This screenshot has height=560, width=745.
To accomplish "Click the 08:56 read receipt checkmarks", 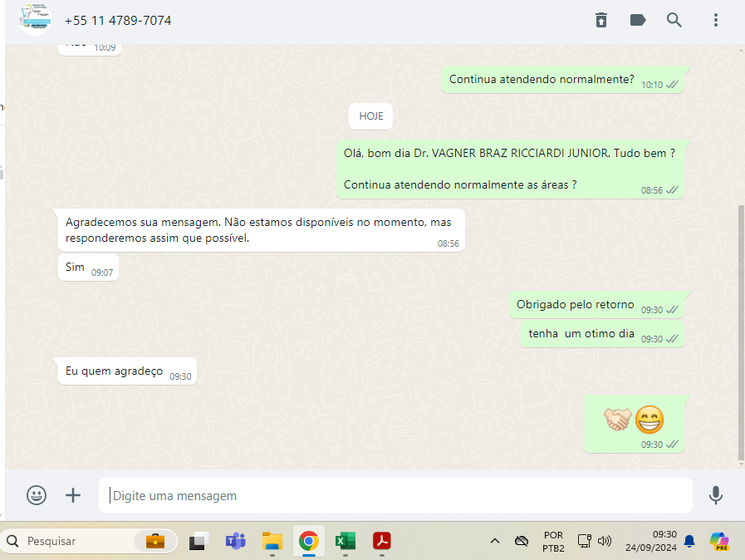I will click(672, 190).
